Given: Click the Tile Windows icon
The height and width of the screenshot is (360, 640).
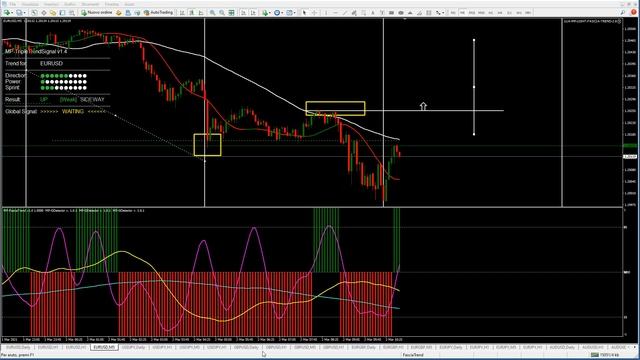Looking at the screenshot, I should pos(231,13).
